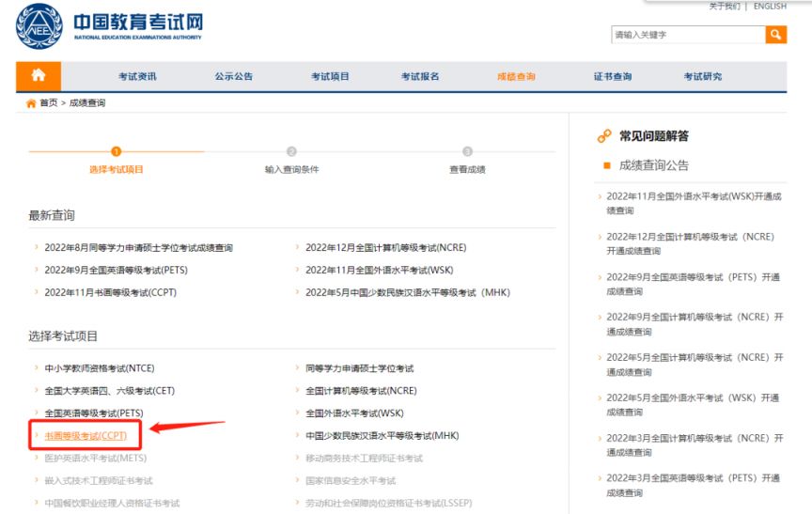Image resolution: width=812 pixels, height=514 pixels.
Task: Switch to ENGLISH version link
Action: pos(770,7)
